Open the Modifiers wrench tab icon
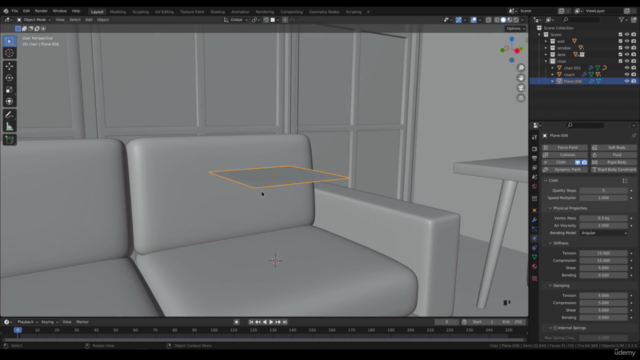 pos(534,220)
